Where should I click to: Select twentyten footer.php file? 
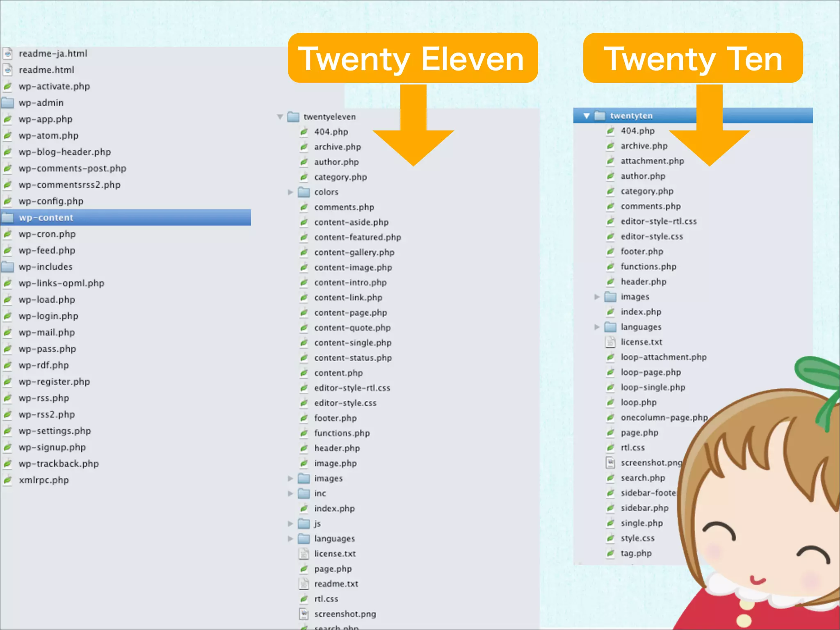pos(641,251)
